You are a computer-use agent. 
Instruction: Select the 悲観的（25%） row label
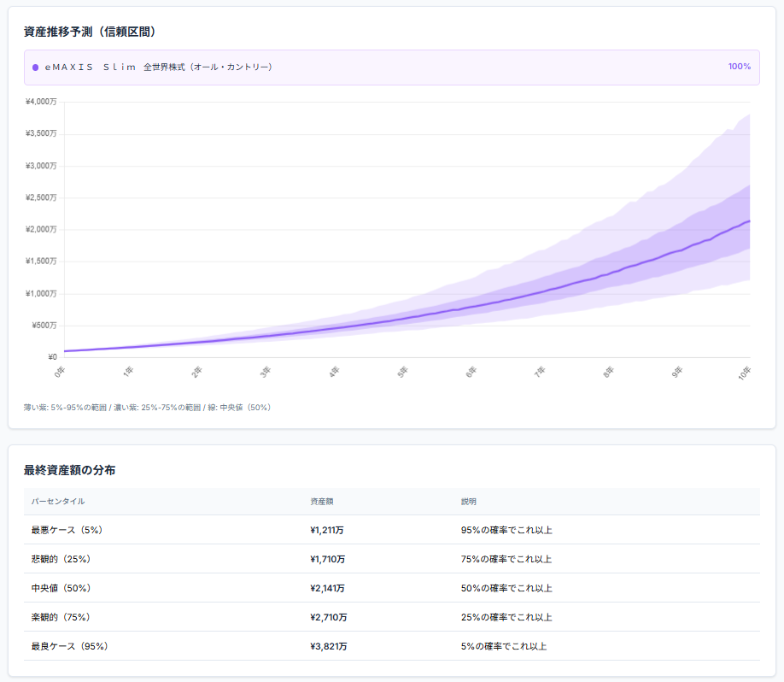(61, 559)
